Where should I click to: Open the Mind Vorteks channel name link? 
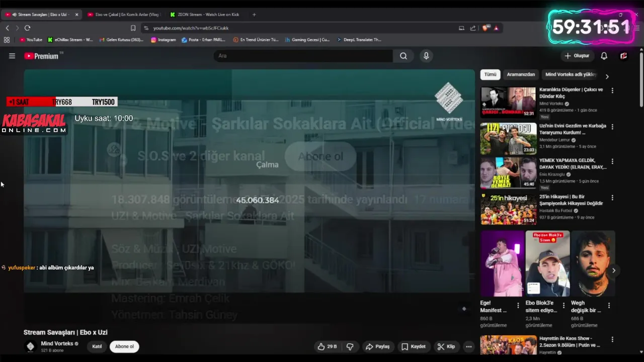(57, 343)
